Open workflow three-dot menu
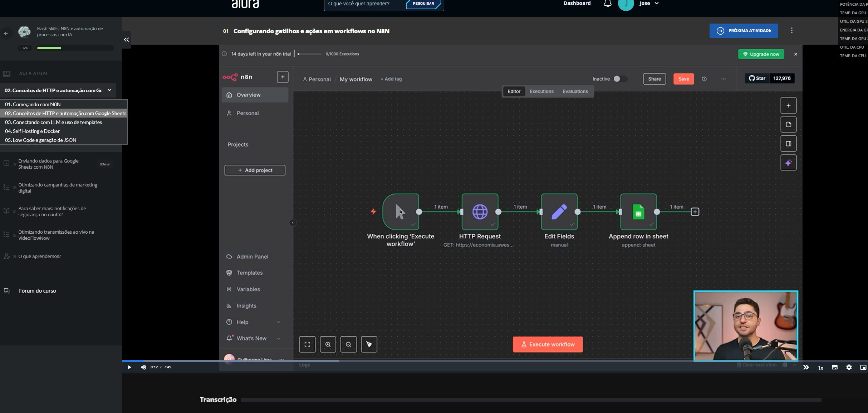 [724, 79]
